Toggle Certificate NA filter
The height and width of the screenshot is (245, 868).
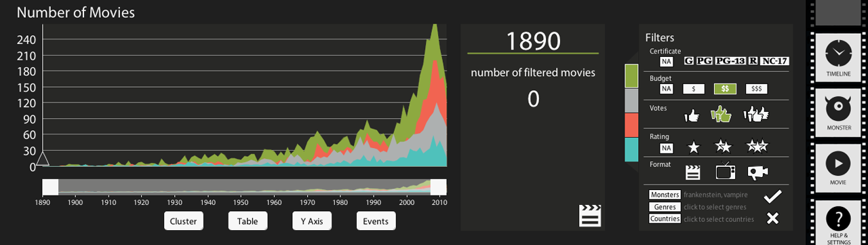pos(667,61)
